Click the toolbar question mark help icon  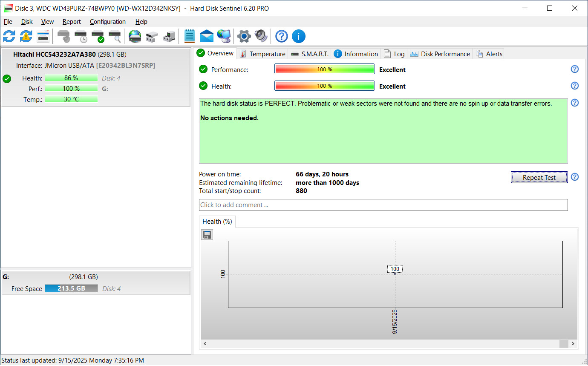pyautogui.click(x=282, y=36)
